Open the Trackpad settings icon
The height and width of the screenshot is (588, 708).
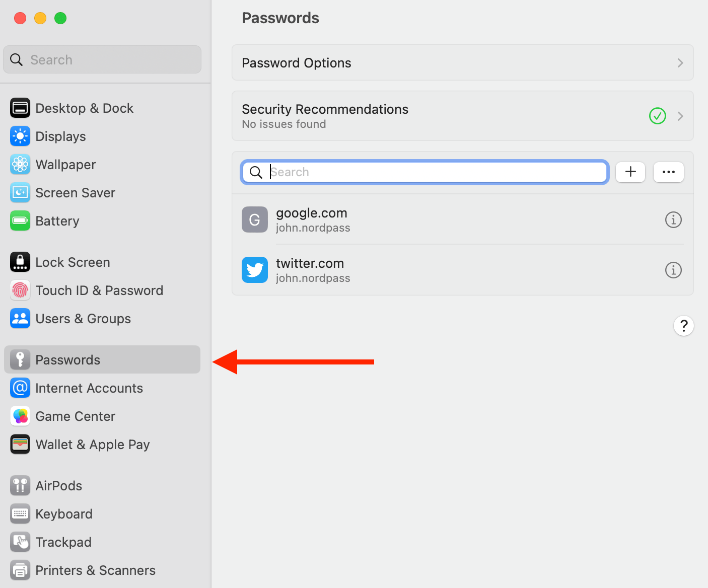point(20,542)
